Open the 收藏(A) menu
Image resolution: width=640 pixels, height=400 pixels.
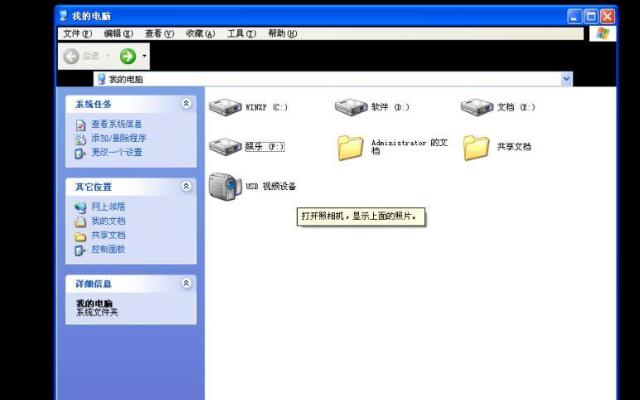tap(200, 33)
